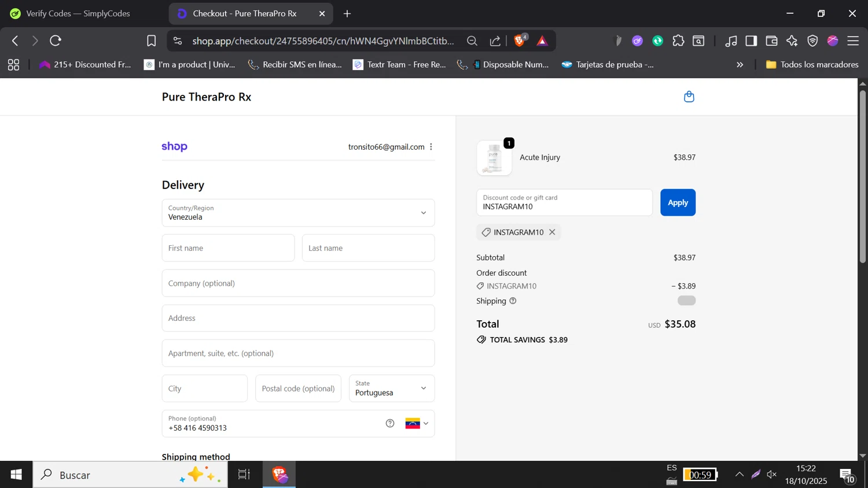Open Todos los marcadores folder
868x488 pixels.
tap(812, 65)
